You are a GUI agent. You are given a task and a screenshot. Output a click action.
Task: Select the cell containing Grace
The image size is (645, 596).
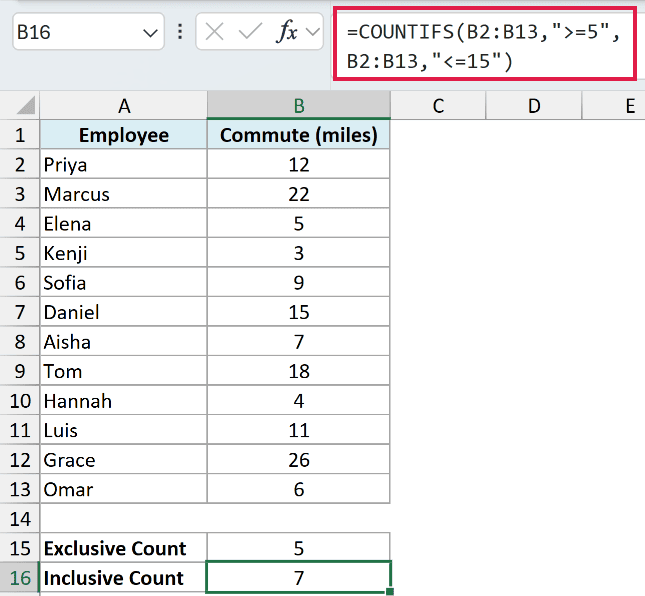click(x=124, y=459)
